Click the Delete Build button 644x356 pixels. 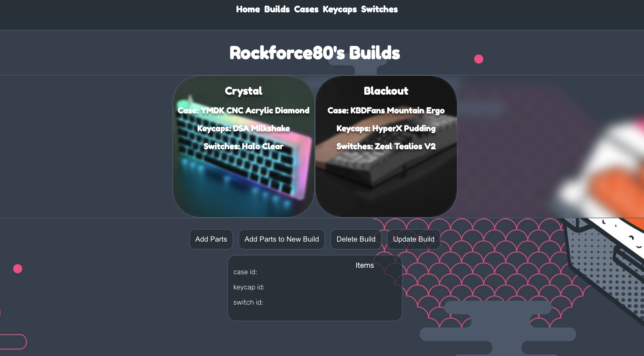[x=356, y=239]
